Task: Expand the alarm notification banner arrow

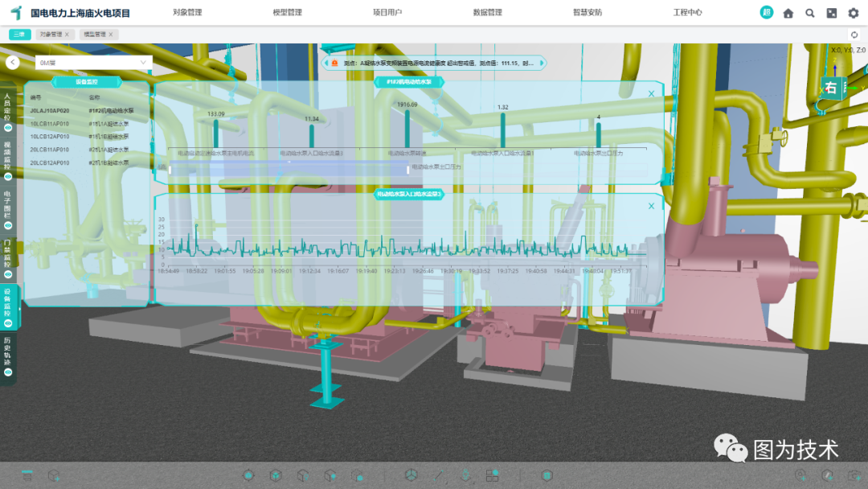Action: [x=540, y=62]
